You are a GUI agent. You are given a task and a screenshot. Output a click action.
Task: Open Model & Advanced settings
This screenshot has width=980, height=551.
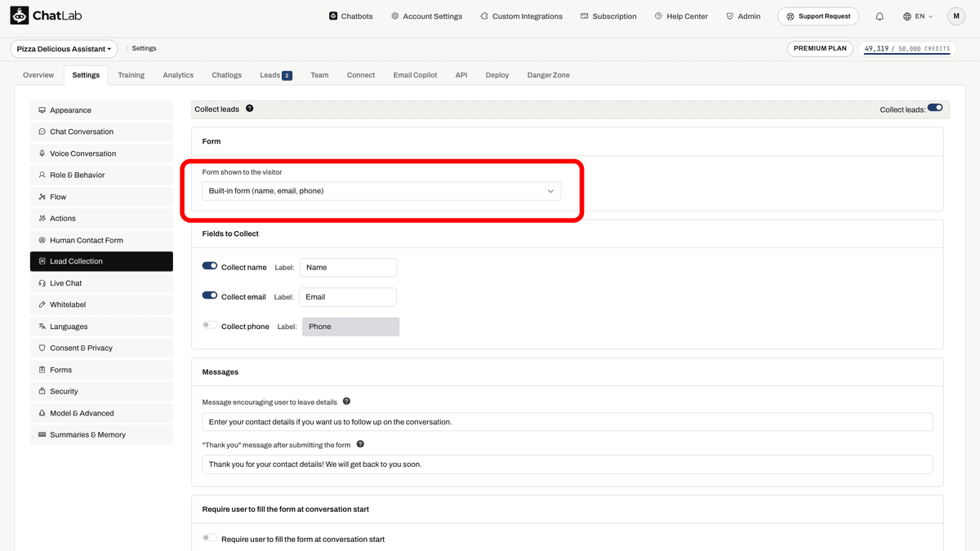tap(101, 413)
